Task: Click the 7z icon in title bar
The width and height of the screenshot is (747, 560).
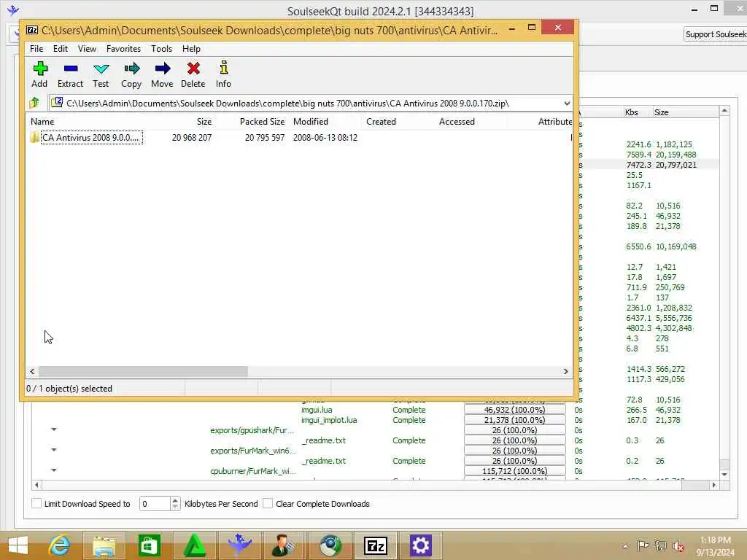Action: coord(32,30)
